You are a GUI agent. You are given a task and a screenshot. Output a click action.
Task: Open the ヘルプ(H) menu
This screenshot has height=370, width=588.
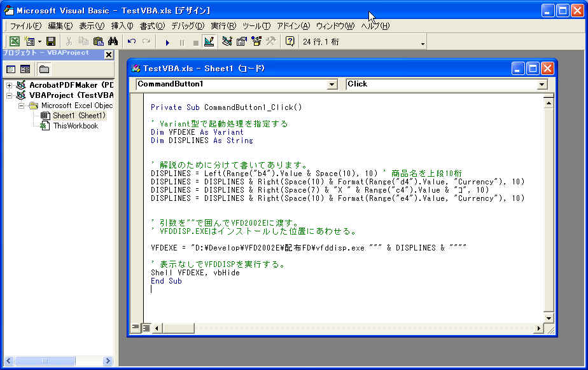point(375,26)
